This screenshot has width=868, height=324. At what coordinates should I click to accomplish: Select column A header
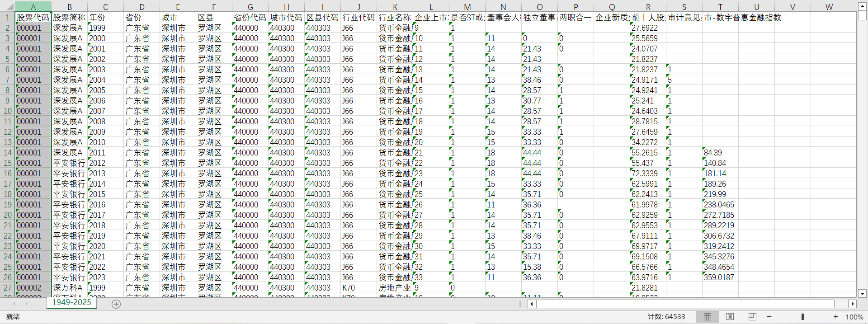33,7
